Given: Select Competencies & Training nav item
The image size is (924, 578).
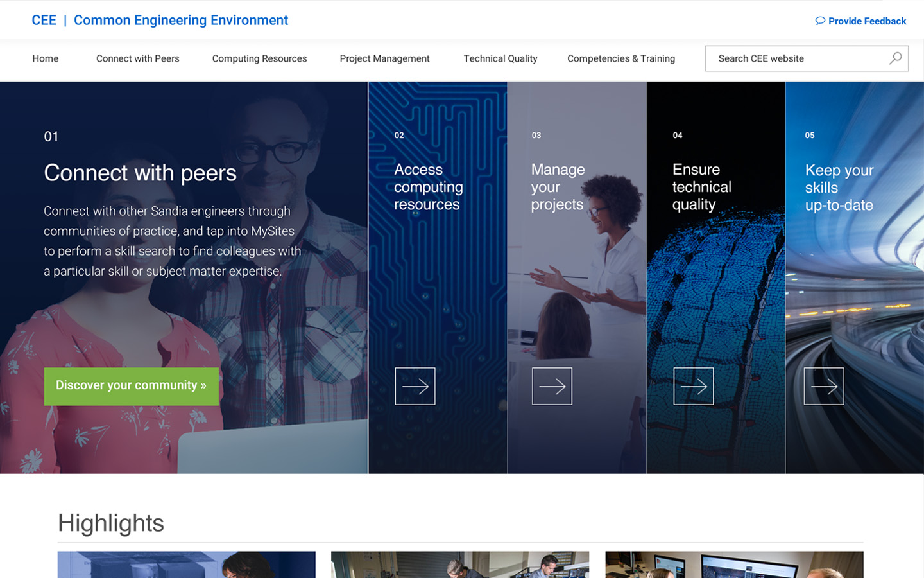Looking at the screenshot, I should (621, 58).
